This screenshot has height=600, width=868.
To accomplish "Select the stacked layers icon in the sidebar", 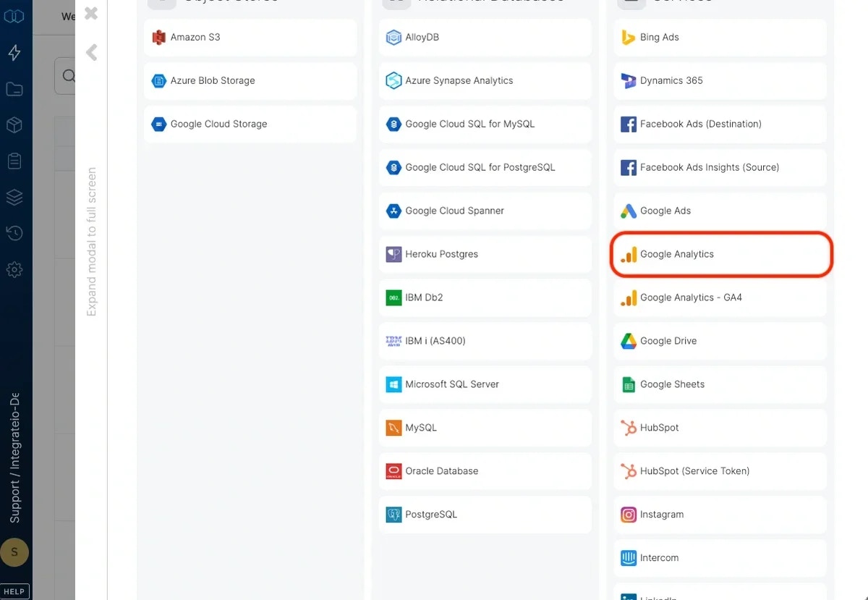I will point(14,197).
